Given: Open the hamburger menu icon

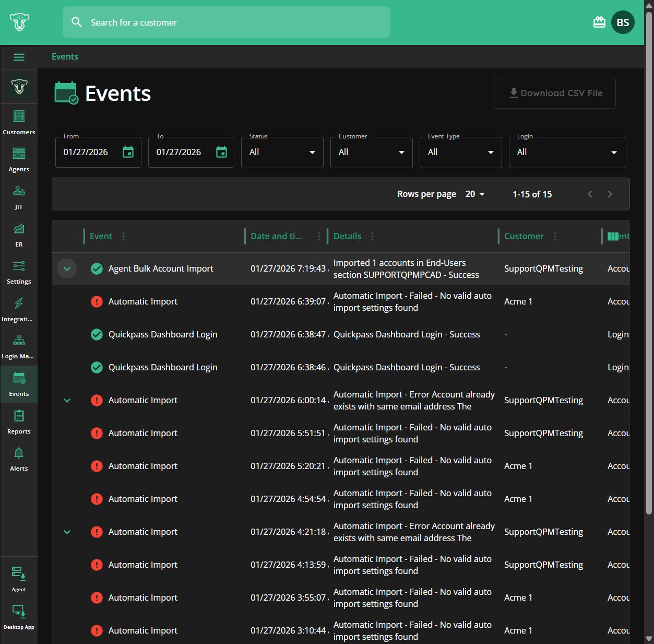Looking at the screenshot, I should tap(19, 57).
